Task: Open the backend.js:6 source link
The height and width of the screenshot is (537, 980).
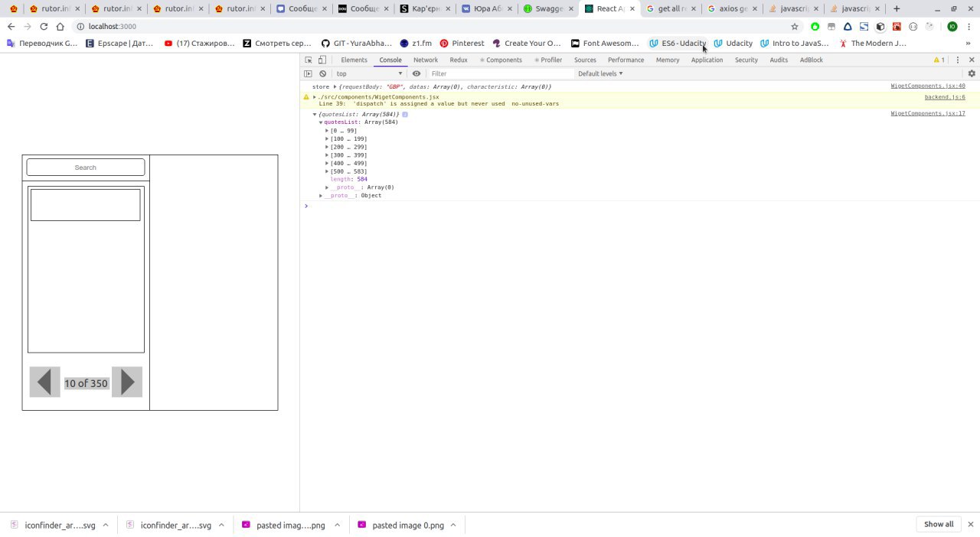Action: [945, 97]
